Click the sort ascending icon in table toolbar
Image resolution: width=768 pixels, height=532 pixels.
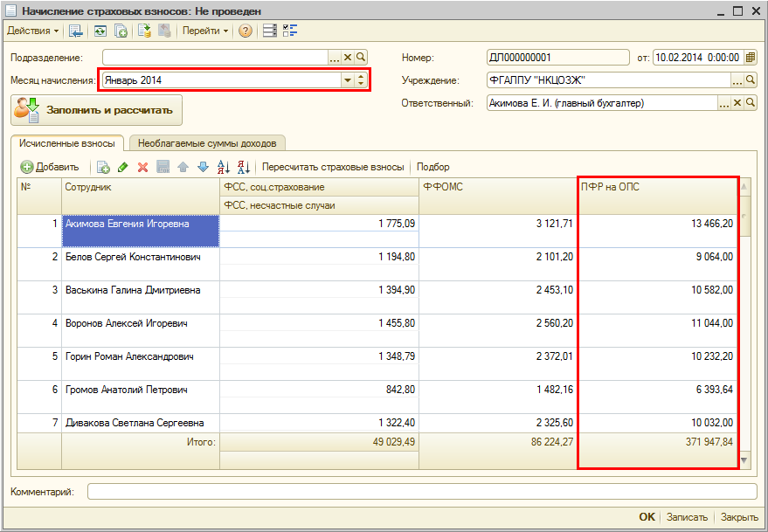223,167
